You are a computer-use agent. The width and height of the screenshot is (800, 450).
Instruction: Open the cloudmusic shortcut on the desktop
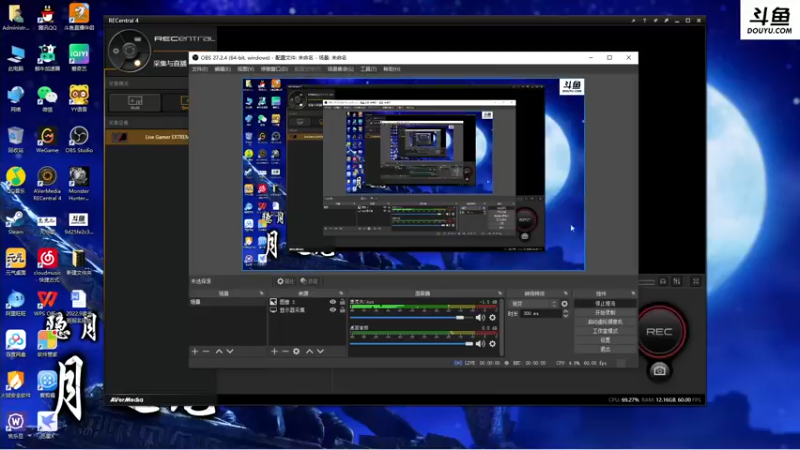pyautogui.click(x=47, y=265)
